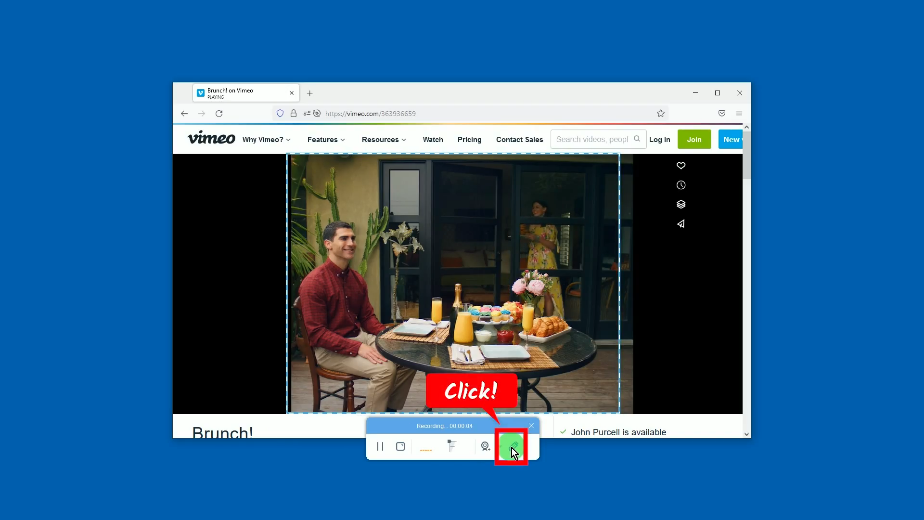Screen dimensions: 924x520
Task: Click the Vimeo logo
Action: 211,138
